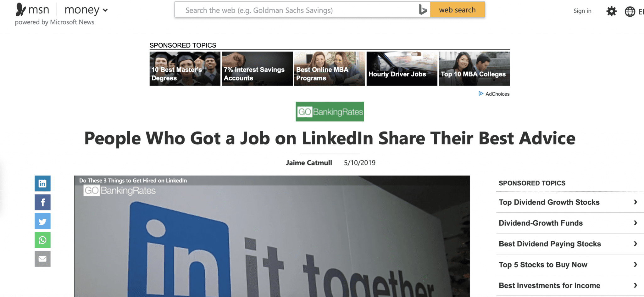This screenshot has width=644, height=297.
Task: Expand Top Dividend Growth Stocks chevron
Action: click(636, 202)
